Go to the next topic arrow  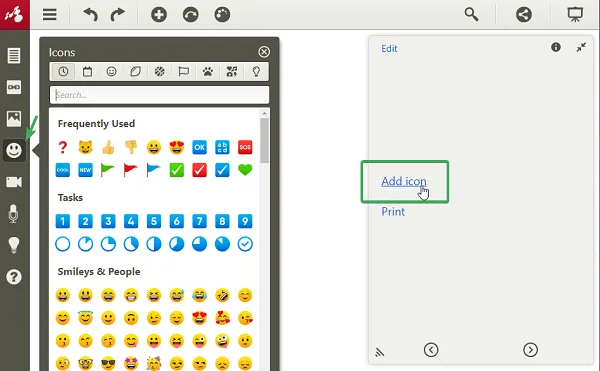pos(530,350)
